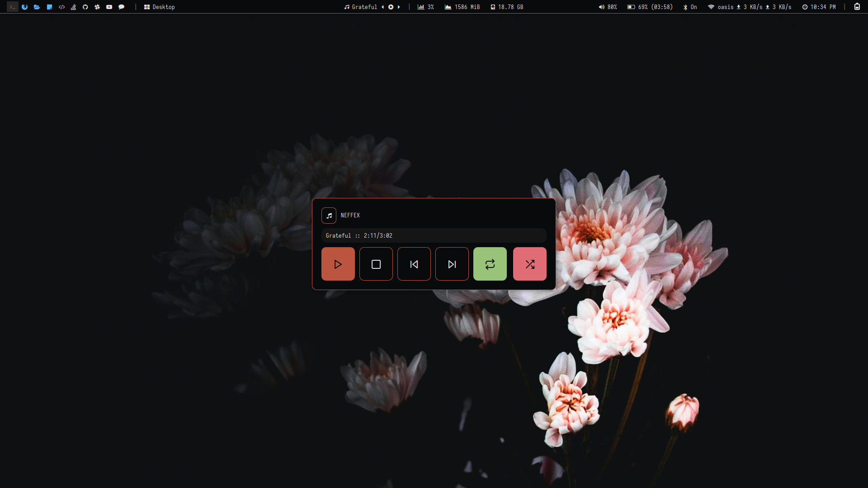Open the chat bubble icon
868x488 pixels.
[x=121, y=7]
